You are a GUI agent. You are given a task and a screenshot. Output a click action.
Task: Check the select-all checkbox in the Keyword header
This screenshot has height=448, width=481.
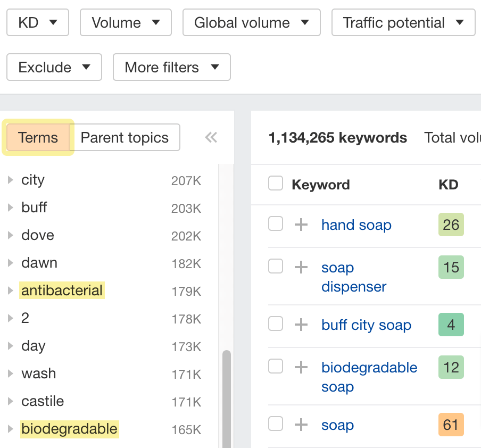coord(276,184)
